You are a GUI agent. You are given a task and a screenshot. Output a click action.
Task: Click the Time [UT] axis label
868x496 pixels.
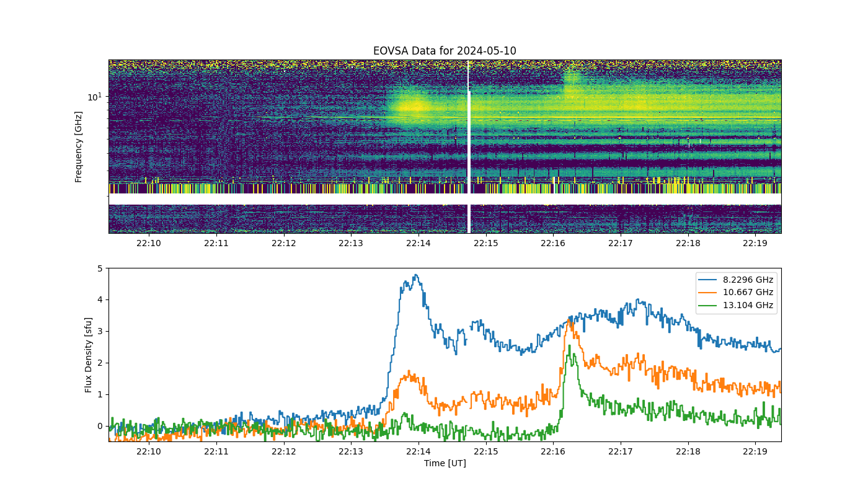[445, 463]
